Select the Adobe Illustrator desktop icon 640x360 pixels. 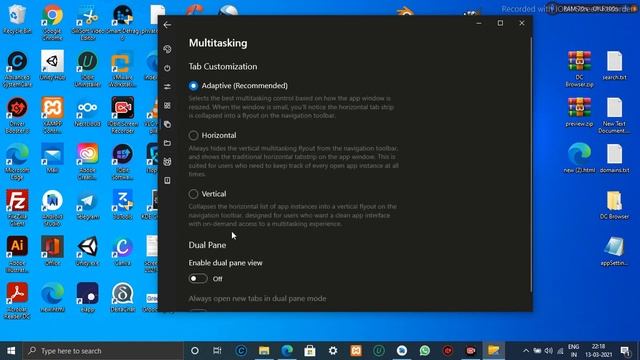click(x=17, y=254)
